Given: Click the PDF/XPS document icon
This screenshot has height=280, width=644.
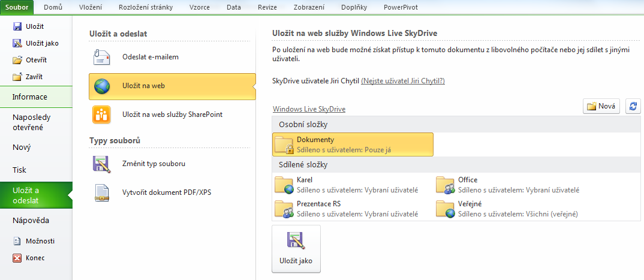Looking at the screenshot, I should pyautogui.click(x=101, y=192).
